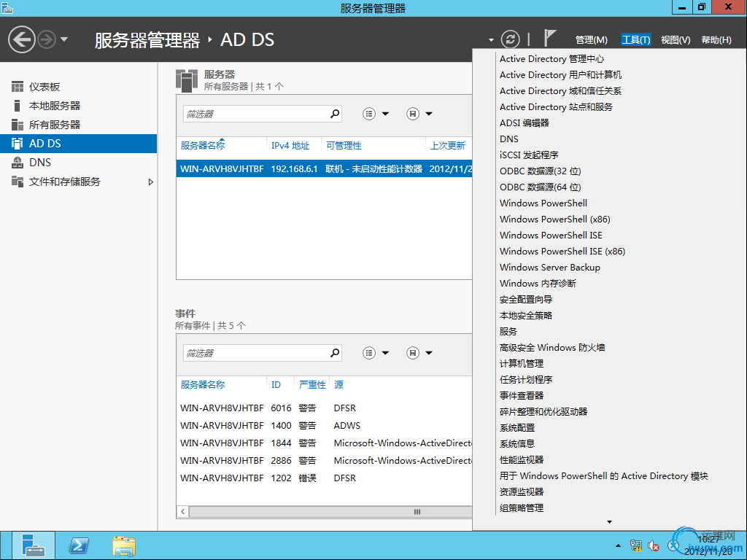Open File Explorer from taskbar
Image resolution: width=747 pixels, height=560 pixels.
[x=124, y=545]
